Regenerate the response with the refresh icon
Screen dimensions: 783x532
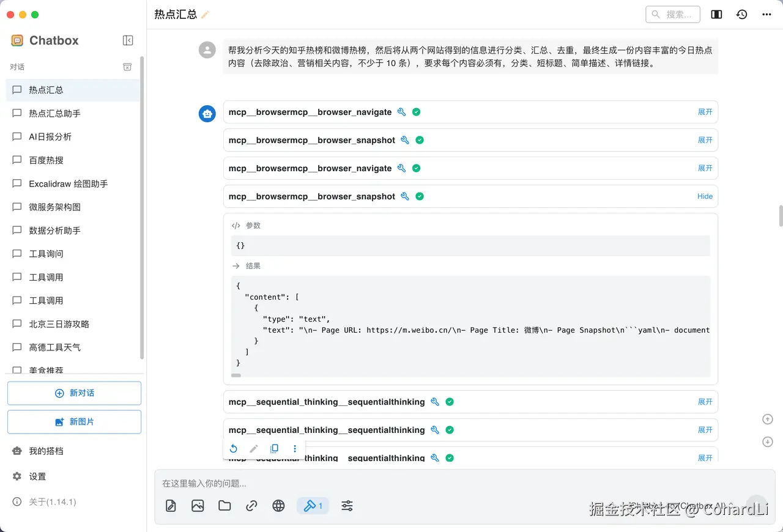pos(233,449)
